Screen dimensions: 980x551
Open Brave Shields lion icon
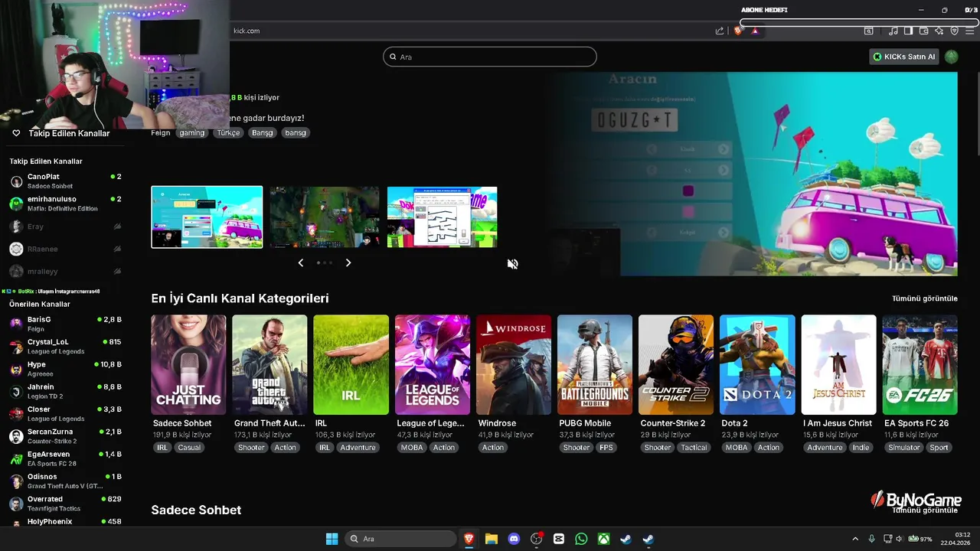tap(738, 31)
